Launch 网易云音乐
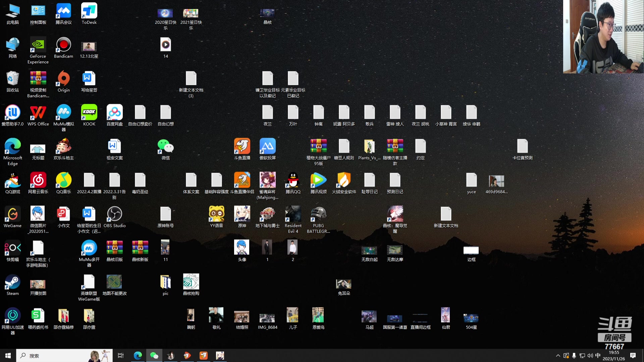 point(38,183)
